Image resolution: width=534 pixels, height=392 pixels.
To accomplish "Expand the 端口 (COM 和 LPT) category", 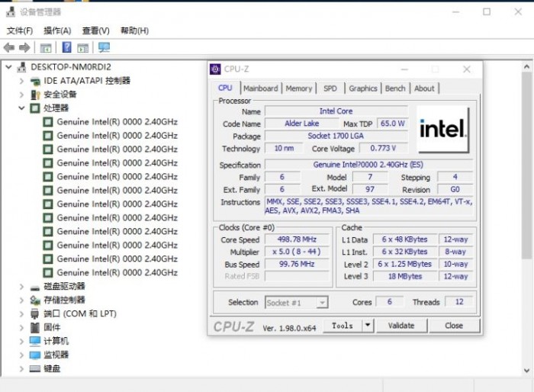I will 21,313.
